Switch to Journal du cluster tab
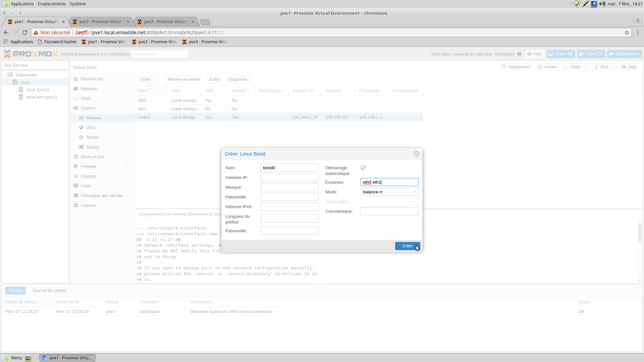This screenshot has height=362, width=644. coord(49,291)
